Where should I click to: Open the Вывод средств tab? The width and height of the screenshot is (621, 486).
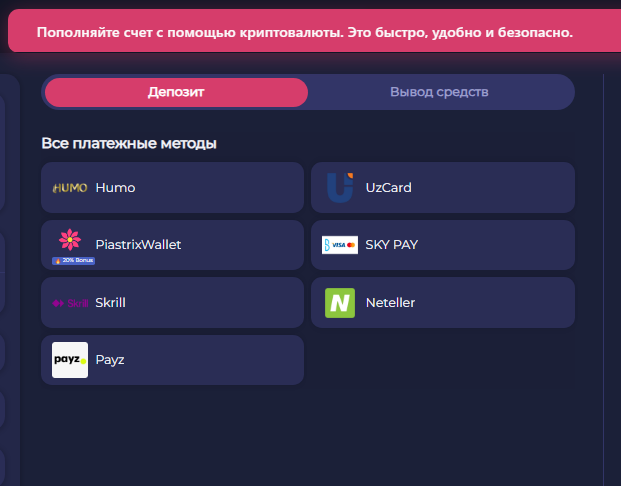pos(439,93)
